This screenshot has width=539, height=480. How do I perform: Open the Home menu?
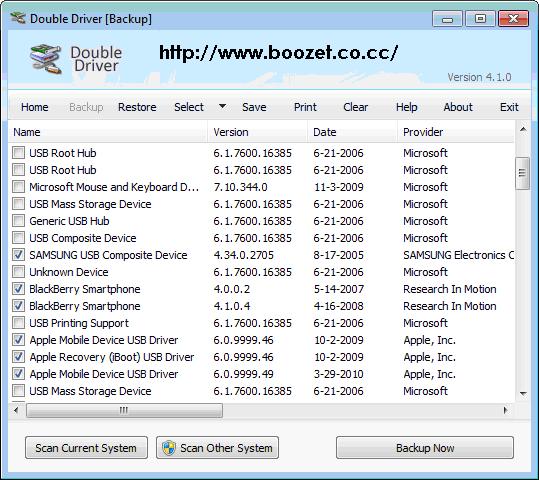pyautogui.click(x=35, y=107)
